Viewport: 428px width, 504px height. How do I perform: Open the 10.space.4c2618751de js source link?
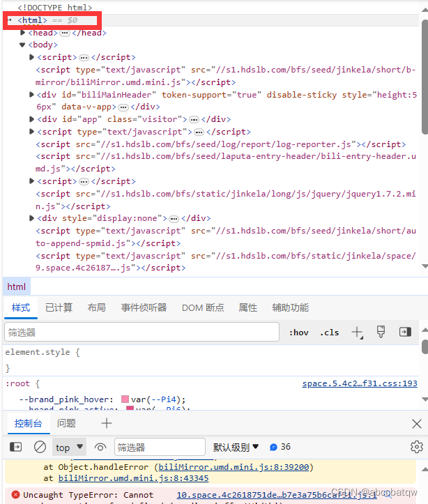pyautogui.click(x=276, y=495)
